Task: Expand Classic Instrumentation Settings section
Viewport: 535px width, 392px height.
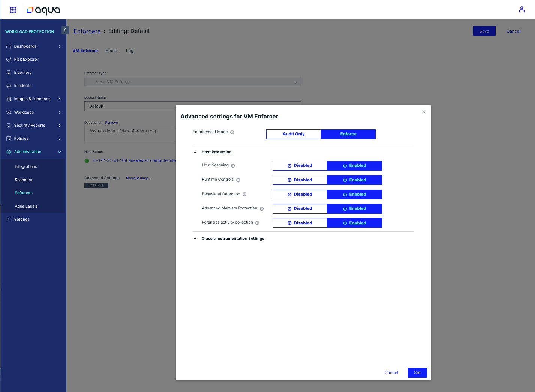Action: 195,239
